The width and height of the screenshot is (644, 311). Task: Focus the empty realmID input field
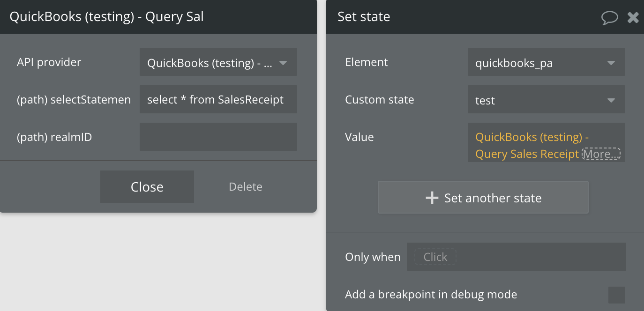[218, 137]
